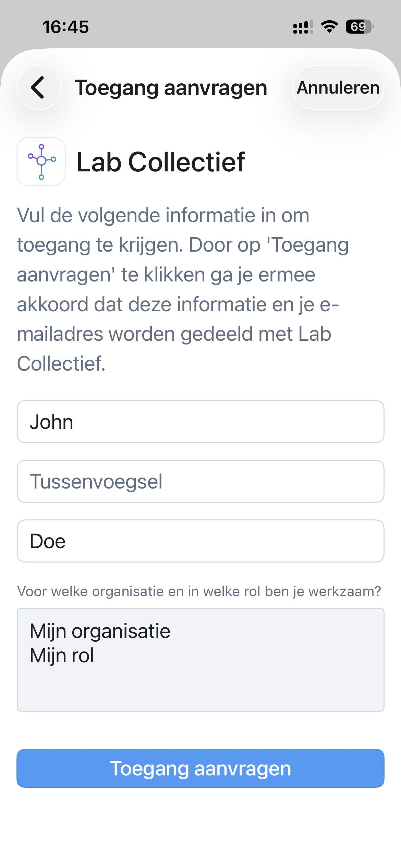Tap the empty area below the submit button

pyautogui.click(x=200, y=830)
